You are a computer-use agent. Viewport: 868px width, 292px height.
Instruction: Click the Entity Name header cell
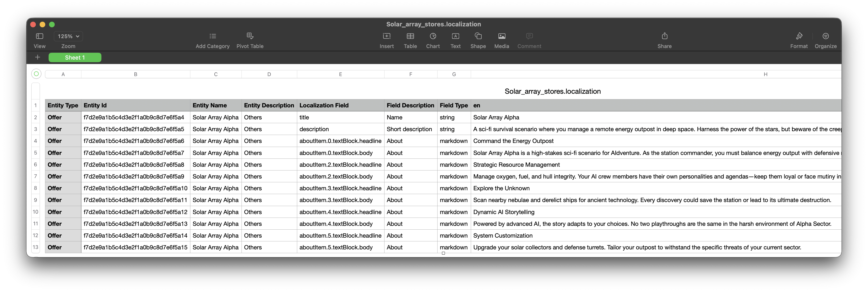point(216,105)
